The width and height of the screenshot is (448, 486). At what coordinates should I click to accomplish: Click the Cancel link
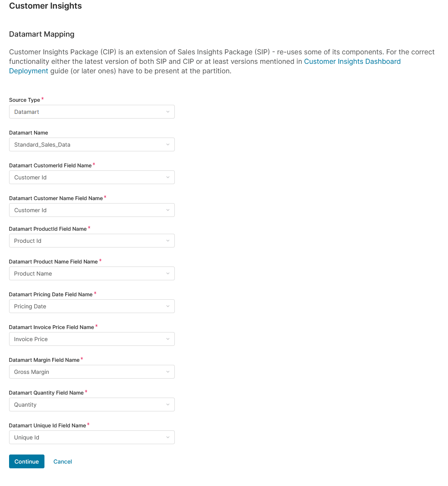point(63,462)
